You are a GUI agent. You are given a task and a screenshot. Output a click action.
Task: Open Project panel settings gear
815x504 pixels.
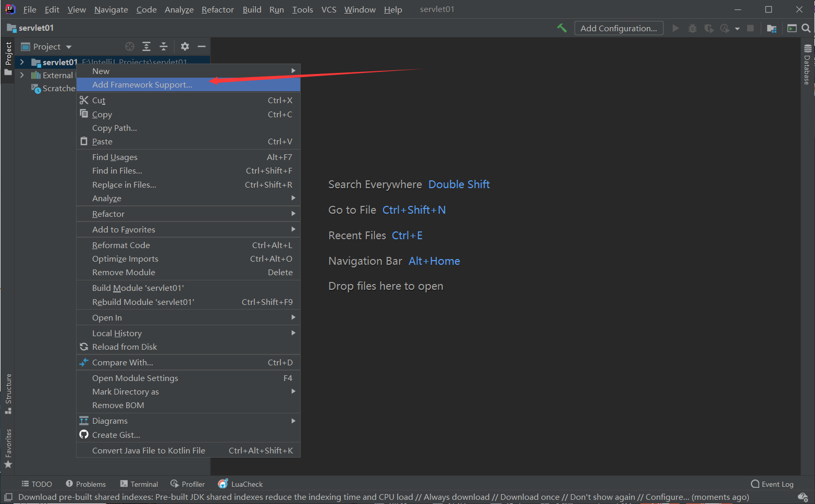coord(184,46)
